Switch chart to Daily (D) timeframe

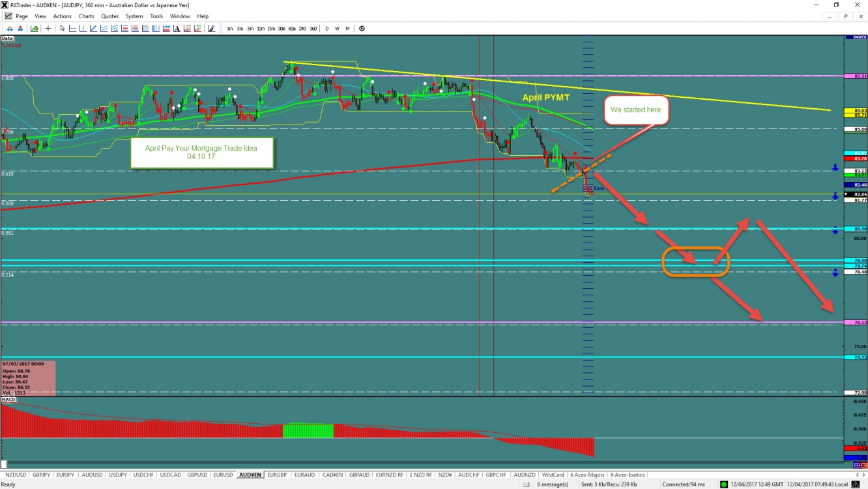(x=327, y=29)
